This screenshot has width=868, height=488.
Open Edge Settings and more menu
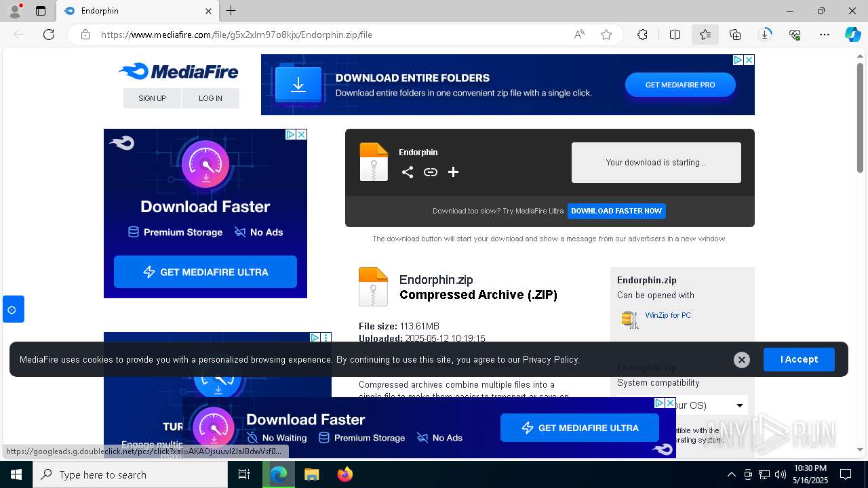[x=825, y=35]
